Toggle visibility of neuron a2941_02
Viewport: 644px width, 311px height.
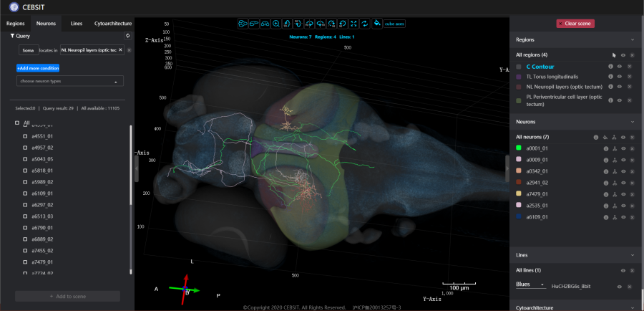coord(623,183)
